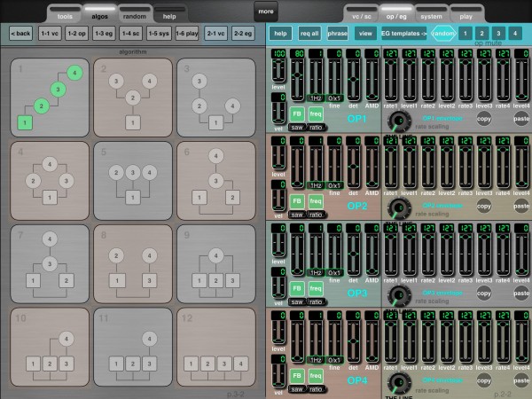Screen dimensions: 532x399
Task: Switch OP1 ratio mode selector
Action: coord(317,127)
